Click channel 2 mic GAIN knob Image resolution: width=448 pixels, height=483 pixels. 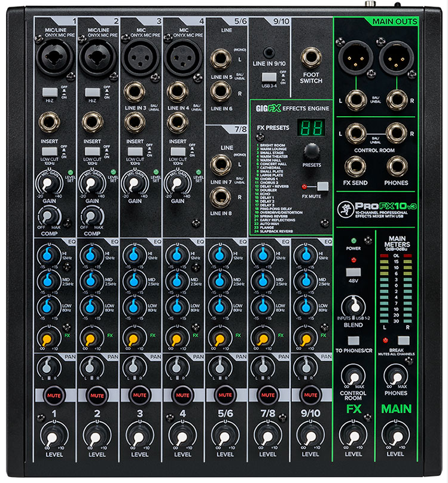tap(90, 183)
